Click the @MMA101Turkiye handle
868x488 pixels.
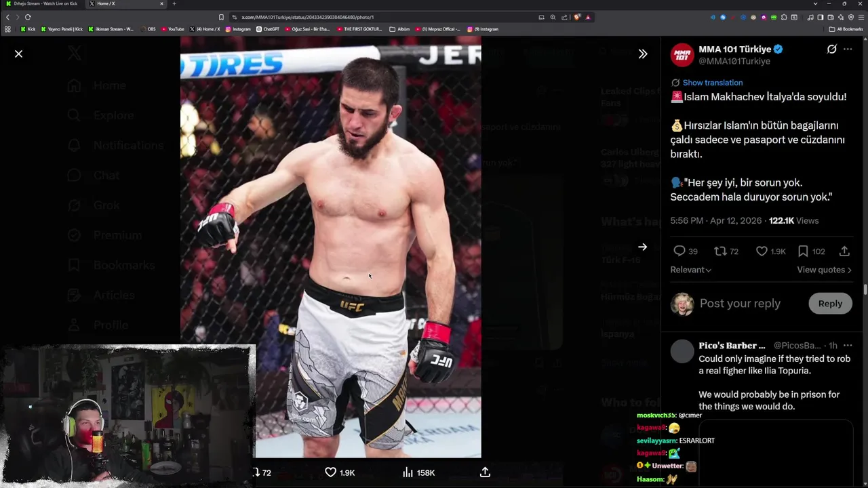point(734,61)
